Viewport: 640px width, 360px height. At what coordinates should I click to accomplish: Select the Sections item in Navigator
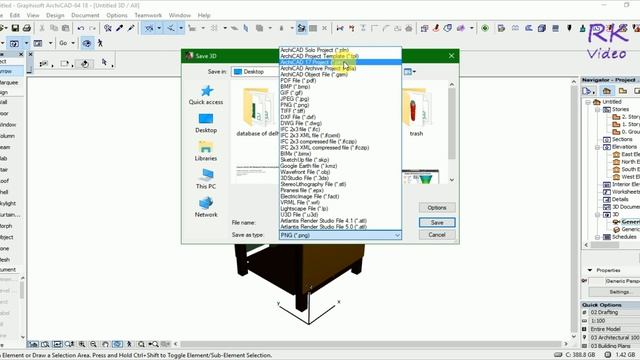(622, 139)
